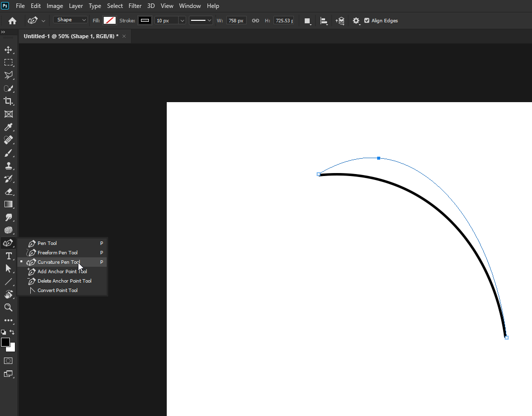The image size is (532, 416).
Task: Click the Home icon in options bar
Action: pos(12,21)
